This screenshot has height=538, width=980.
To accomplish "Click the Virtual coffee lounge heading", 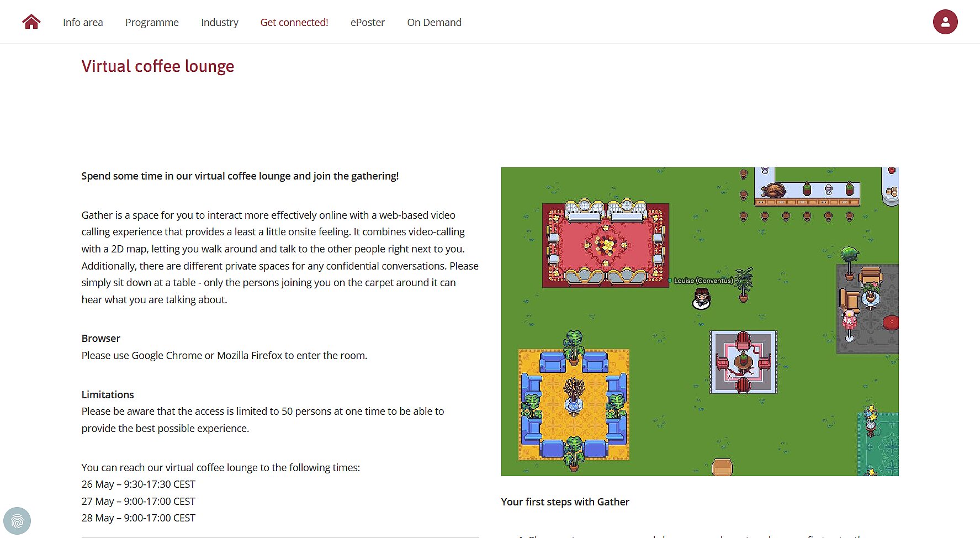I will [x=158, y=66].
